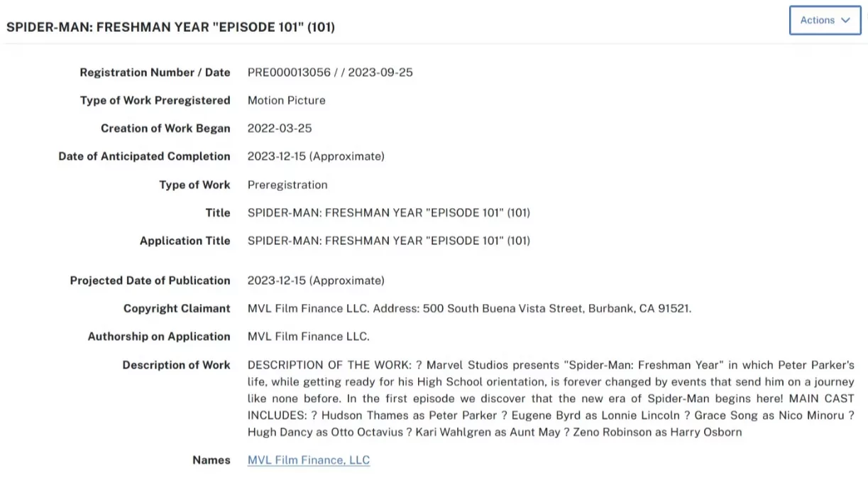Click the Application Title field value
The image size is (868, 485).
tap(389, 241)
